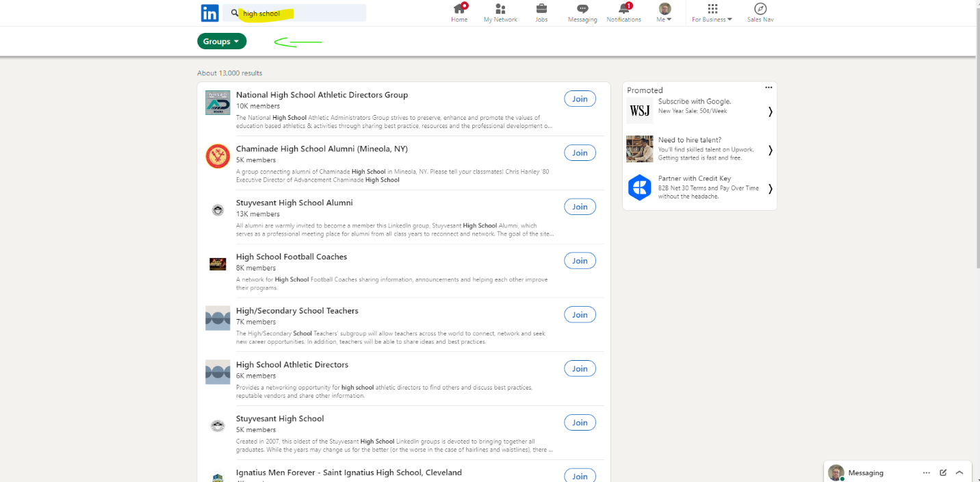Click the search magnifier icon
Screen dimensions: 980x482
(x=235, y=13)
